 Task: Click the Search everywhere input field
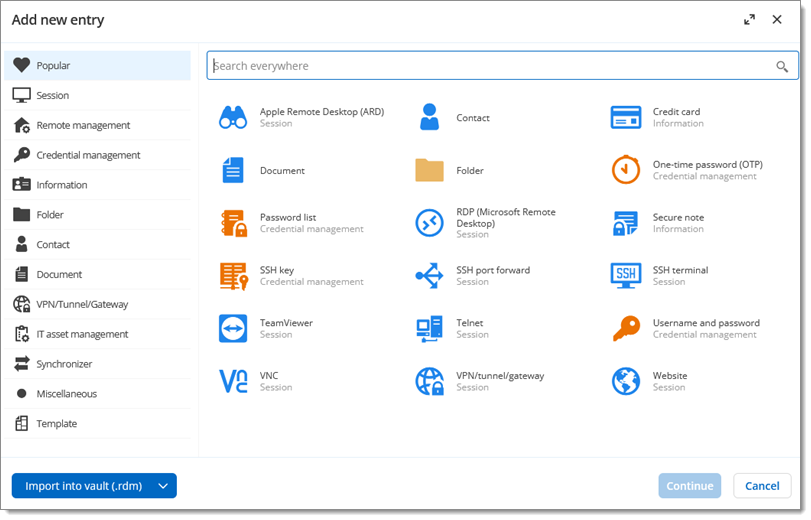point(490,66)
